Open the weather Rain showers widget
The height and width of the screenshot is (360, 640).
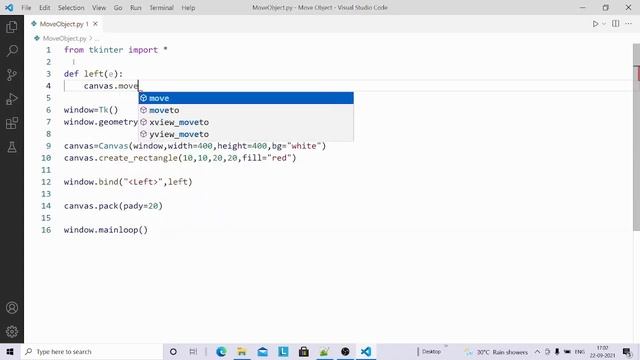coord(496,352)
